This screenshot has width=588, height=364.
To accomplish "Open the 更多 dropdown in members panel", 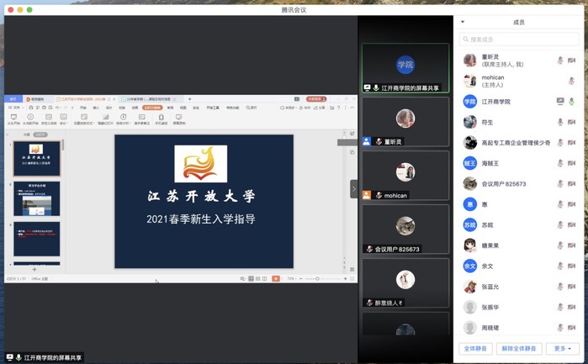I will tap(563, 349).
